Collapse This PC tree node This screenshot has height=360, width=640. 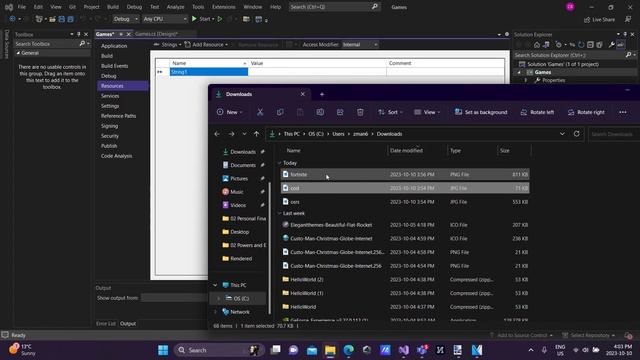215,285
